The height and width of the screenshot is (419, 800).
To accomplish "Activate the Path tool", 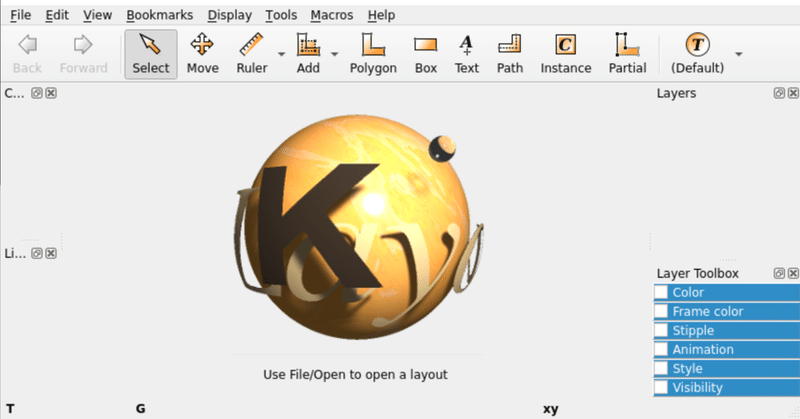I will coord(510,54).
